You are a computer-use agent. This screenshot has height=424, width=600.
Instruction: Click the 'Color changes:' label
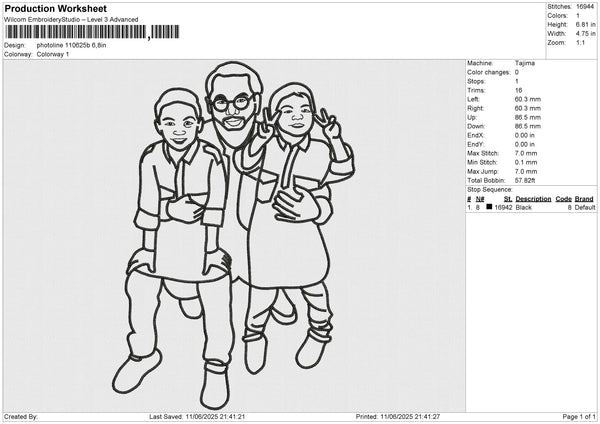[489, 72]
